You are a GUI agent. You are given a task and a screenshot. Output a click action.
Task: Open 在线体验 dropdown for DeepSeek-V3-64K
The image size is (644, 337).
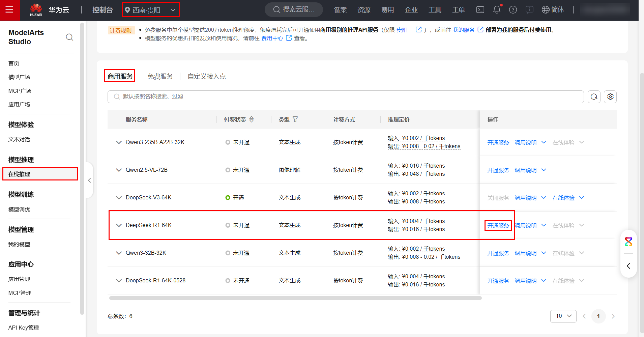[582, 198]
